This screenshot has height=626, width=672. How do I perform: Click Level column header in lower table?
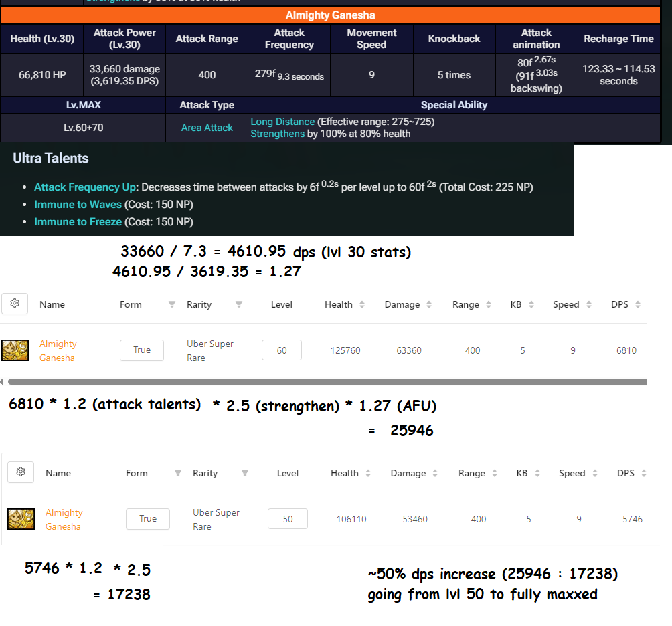288,473
